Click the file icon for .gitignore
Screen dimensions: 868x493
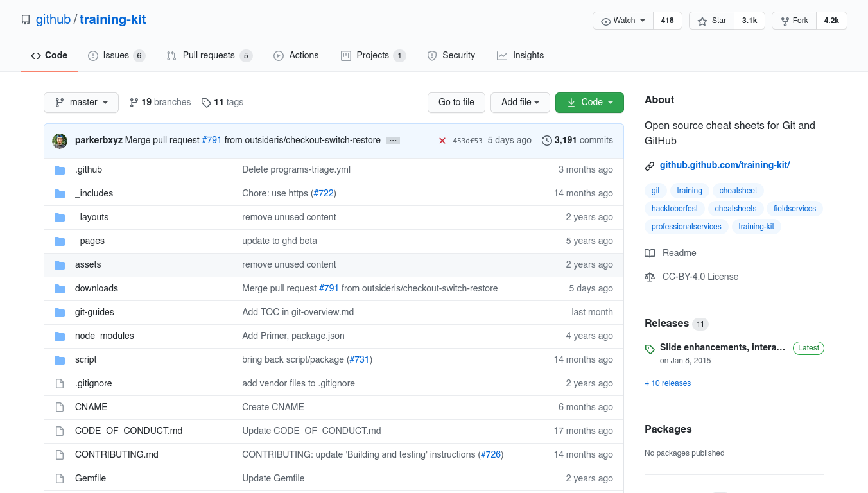(60, 383)
